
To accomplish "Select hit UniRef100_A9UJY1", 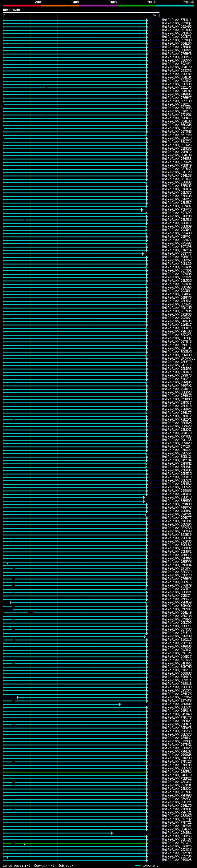I will click(177, 802).
